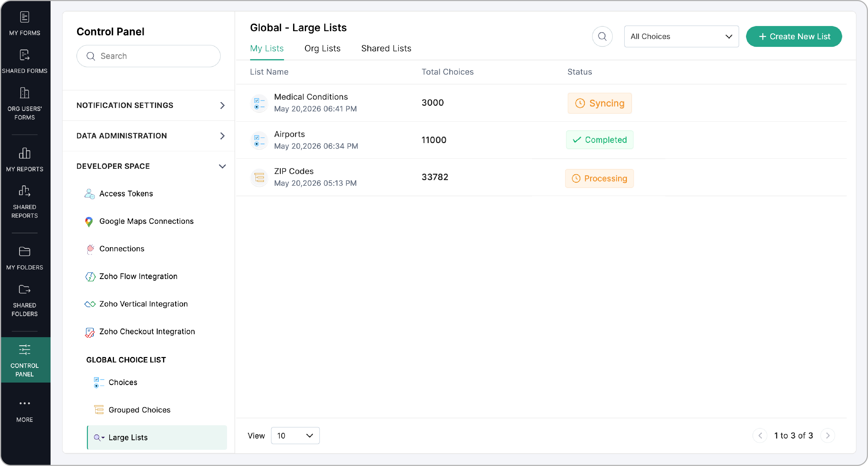Image resolution: width=868 pixels, height=466 pixels.
Task: Open Org Users' Forms icon
Action: (x=25, y=93)
